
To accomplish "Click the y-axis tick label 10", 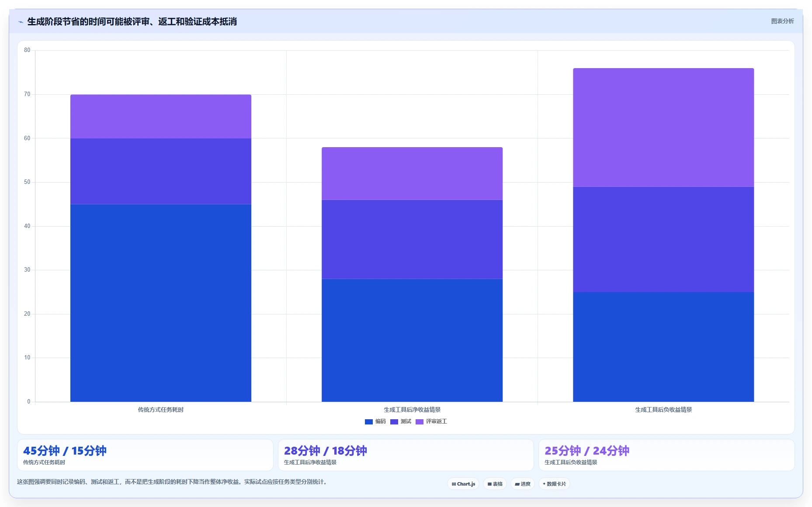I will point(27,358).
